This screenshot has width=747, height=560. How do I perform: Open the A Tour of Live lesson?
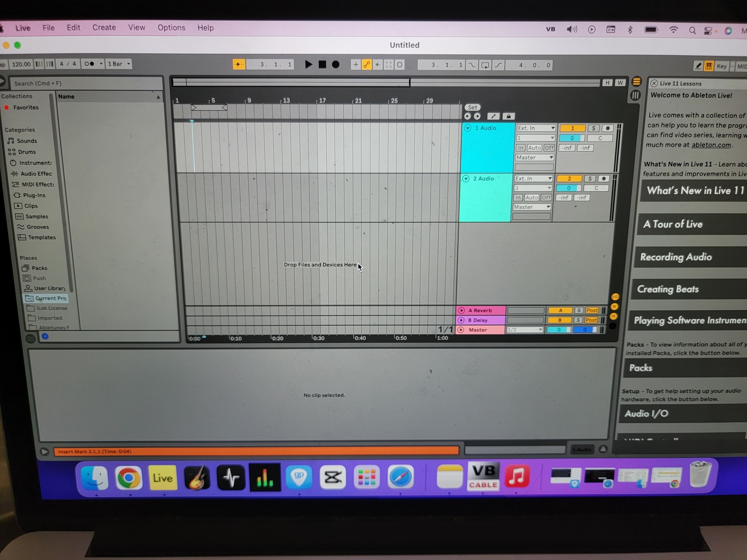[x=692, y=224]
